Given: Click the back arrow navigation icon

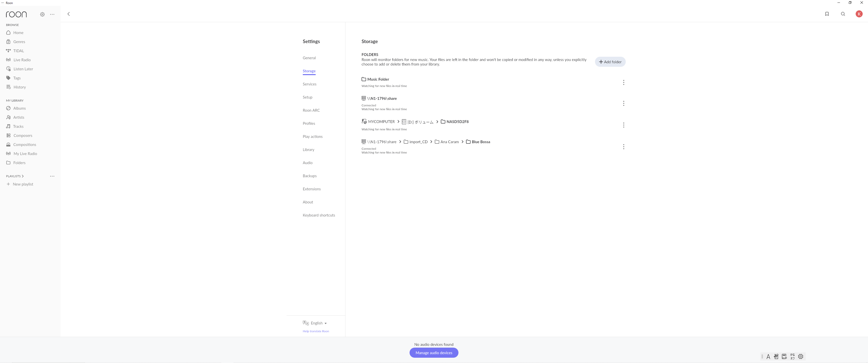Looking at the screenshot, I should pyautogui.click(x=69, y=14).
